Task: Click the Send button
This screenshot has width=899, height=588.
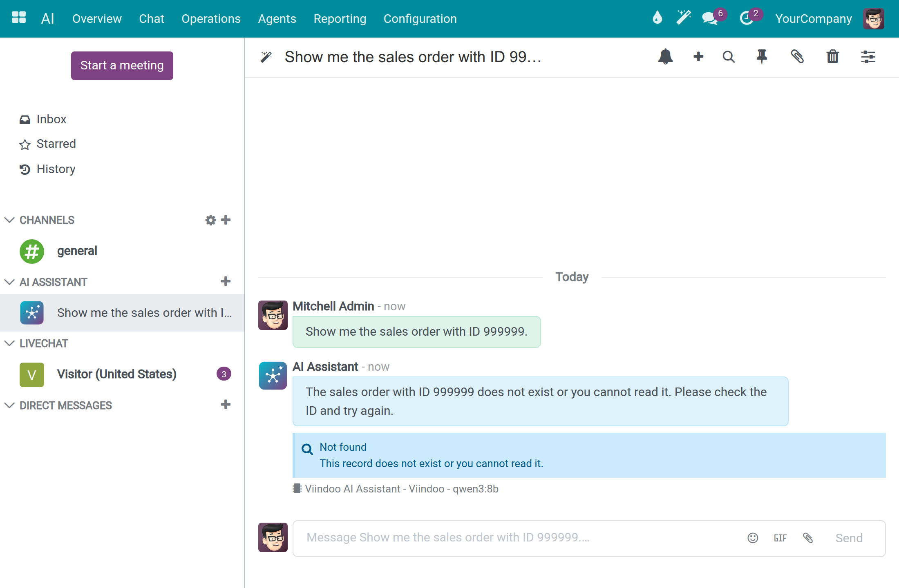Action: point(849,538)
